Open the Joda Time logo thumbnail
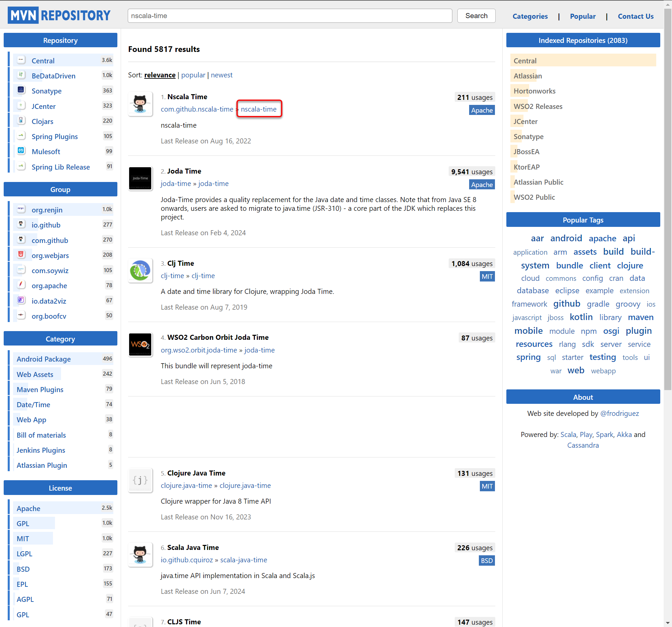The image size is (672, 627). [x=140, y=178]
